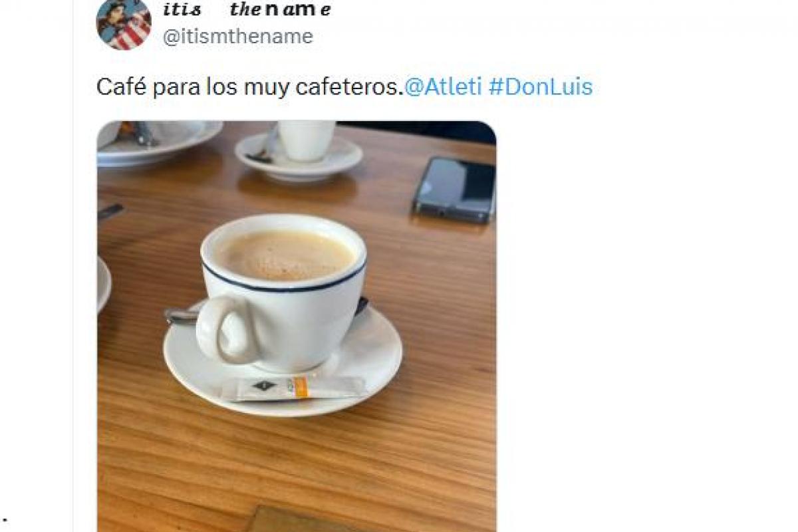
Task: Click the smartphone lying on the table
Action: [x=455, y=190]
